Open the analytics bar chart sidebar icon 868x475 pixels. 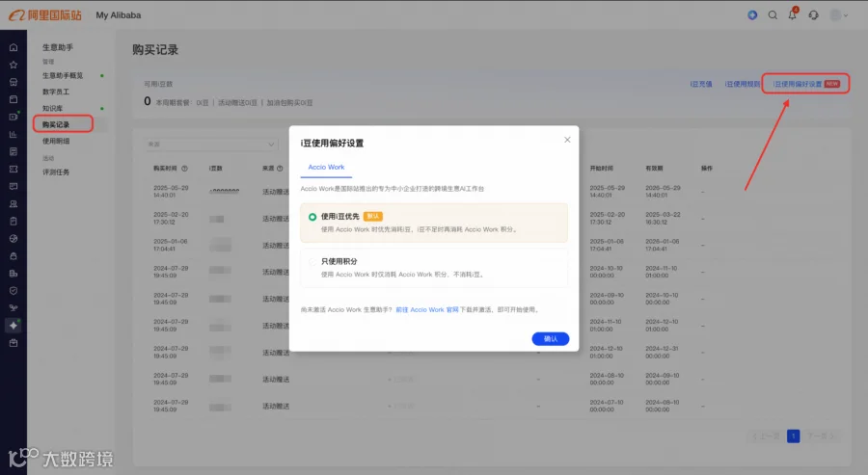pos(14,134)
